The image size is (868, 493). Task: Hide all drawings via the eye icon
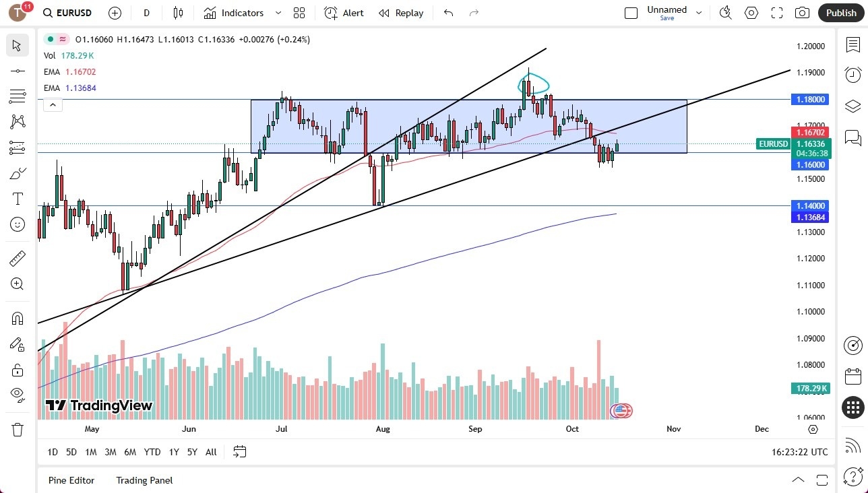tap(17, 394)
